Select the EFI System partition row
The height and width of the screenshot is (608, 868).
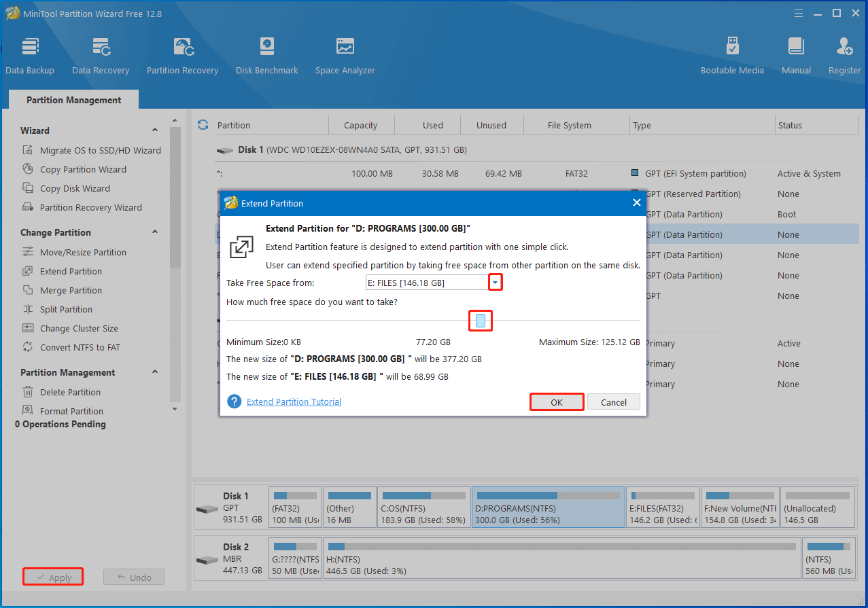[x=536, y=173]
